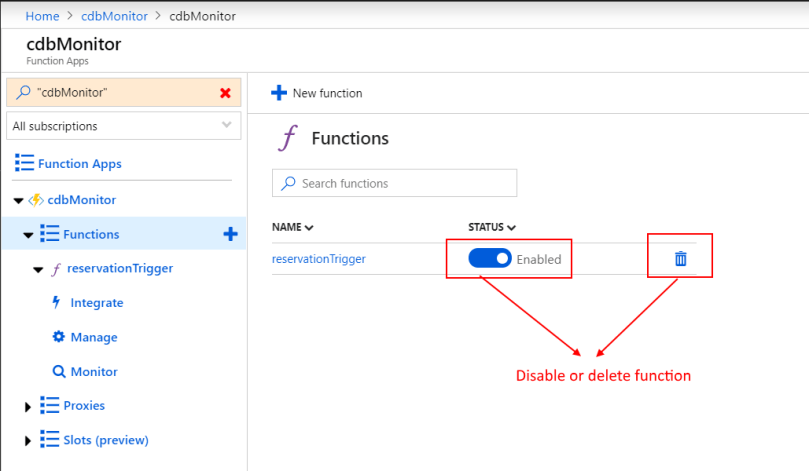Sort functions by the NAME column header

click(x=293, y=227)
